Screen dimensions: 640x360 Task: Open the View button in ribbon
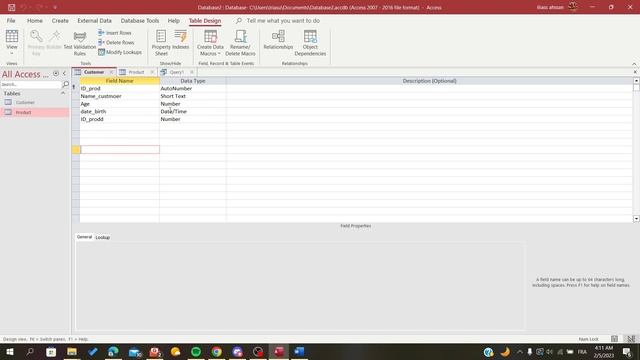point(12,42)
